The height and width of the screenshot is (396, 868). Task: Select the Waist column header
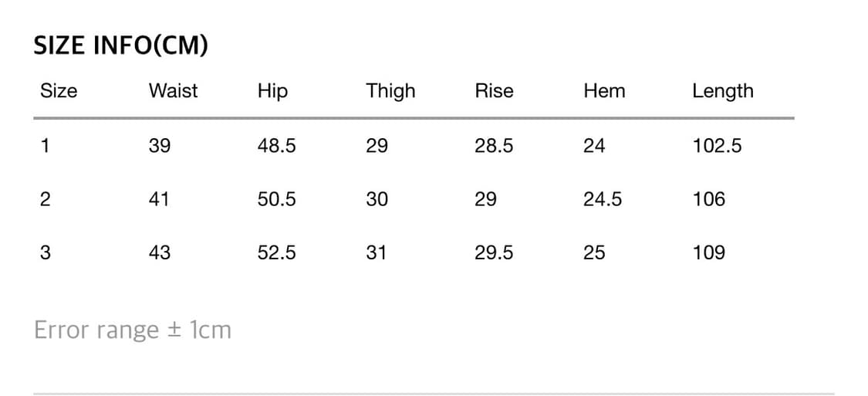[x=173, y=91]
